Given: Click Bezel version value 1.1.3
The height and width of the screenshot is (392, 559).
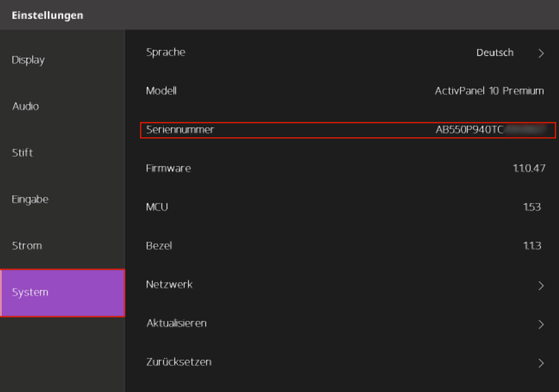Looking at the screenshot, I should pyautogui.click(x=532, y=246).
